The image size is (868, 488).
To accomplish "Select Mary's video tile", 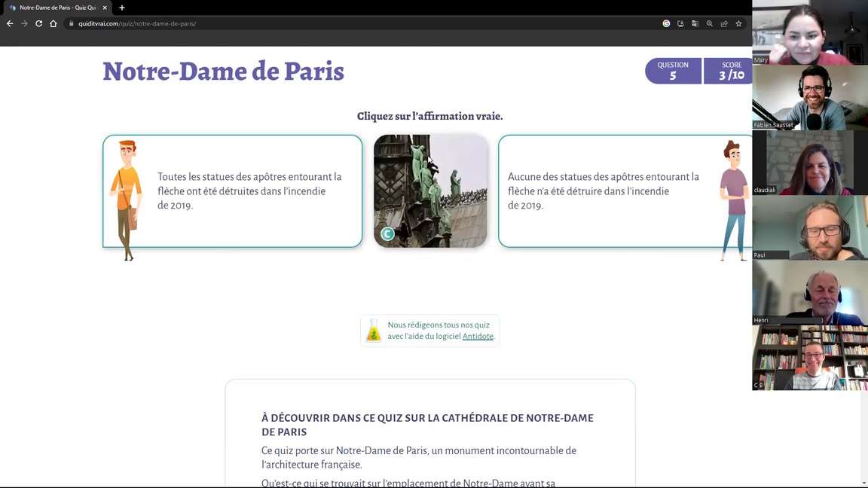I will pyautogui.click(x=810, y=32).
